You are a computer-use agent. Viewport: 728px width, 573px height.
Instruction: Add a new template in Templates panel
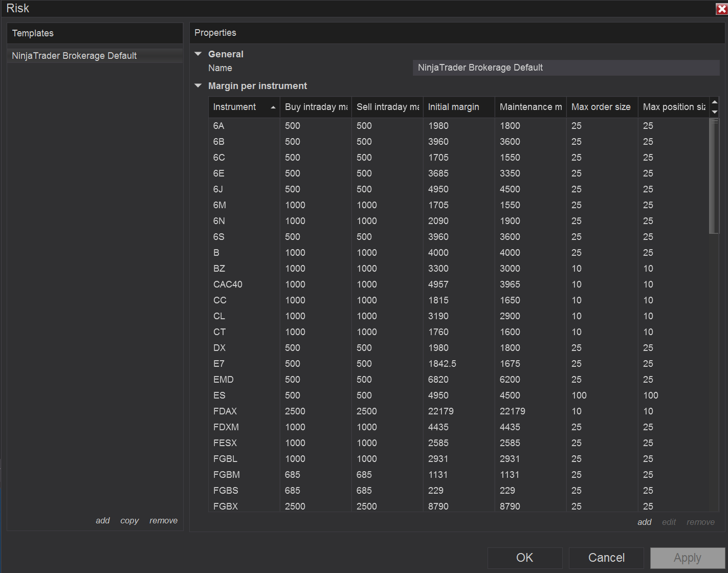103,520
